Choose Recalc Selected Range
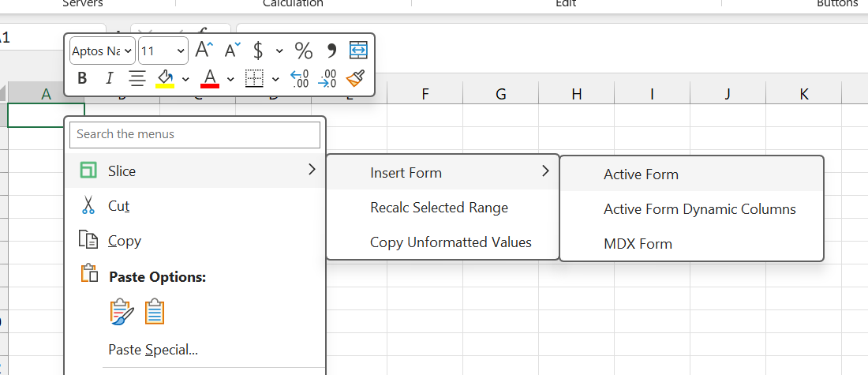The height and width of the screenshot is (375, 868). tap(439, 208)
